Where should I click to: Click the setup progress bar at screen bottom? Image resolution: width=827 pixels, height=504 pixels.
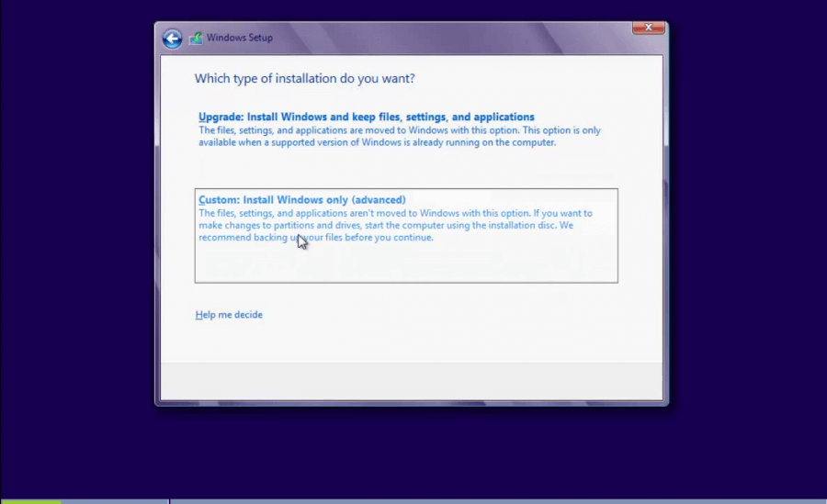[413, 501]
